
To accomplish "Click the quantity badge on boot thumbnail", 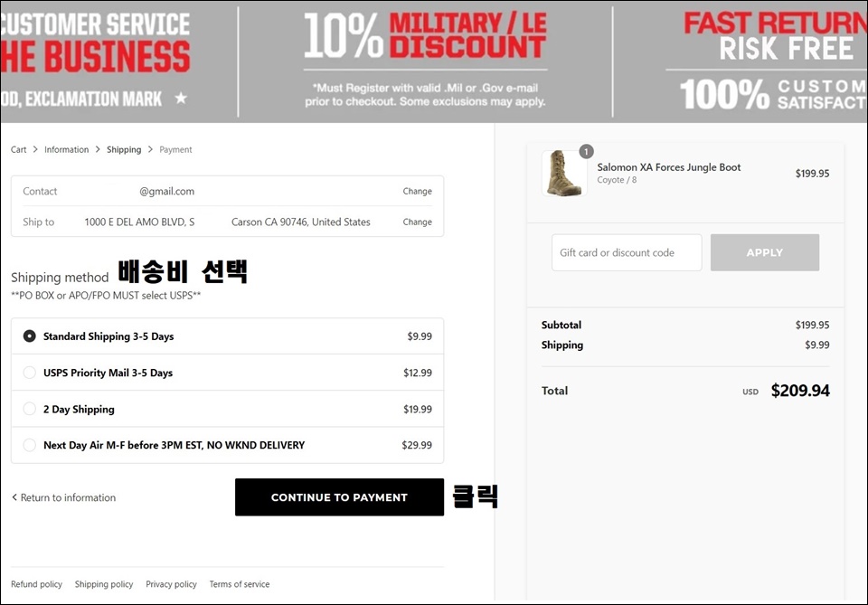I will (586, 151).
